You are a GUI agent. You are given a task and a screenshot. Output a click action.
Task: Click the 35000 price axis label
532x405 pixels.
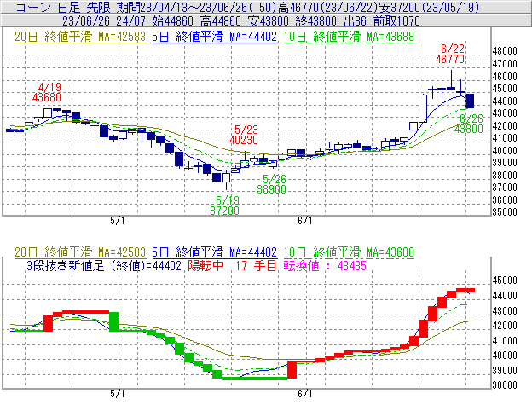tap(505, 212)
